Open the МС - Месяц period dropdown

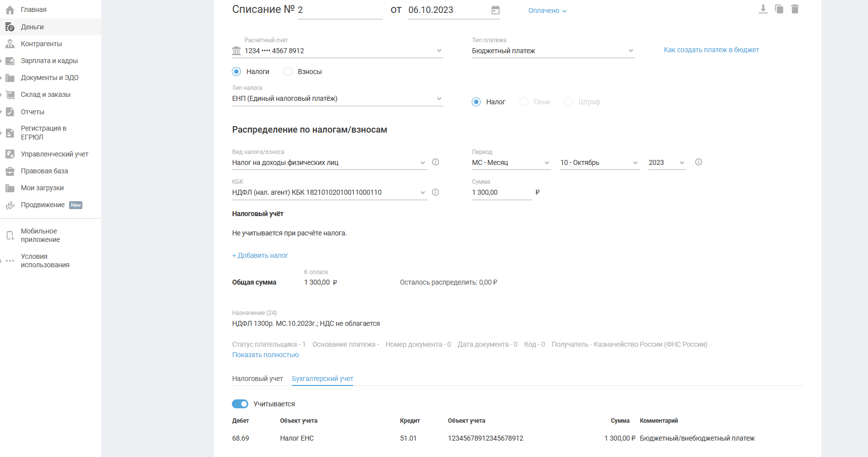tap(511, 162)
